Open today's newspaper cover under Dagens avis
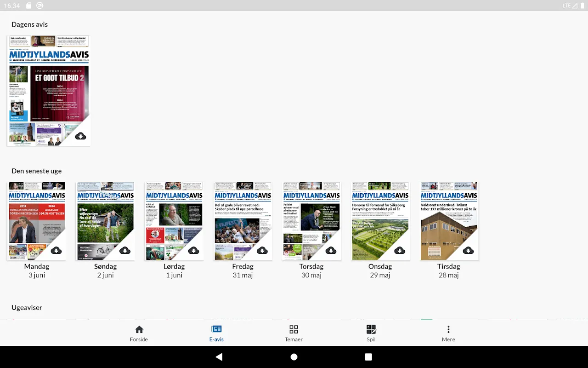 49,91
